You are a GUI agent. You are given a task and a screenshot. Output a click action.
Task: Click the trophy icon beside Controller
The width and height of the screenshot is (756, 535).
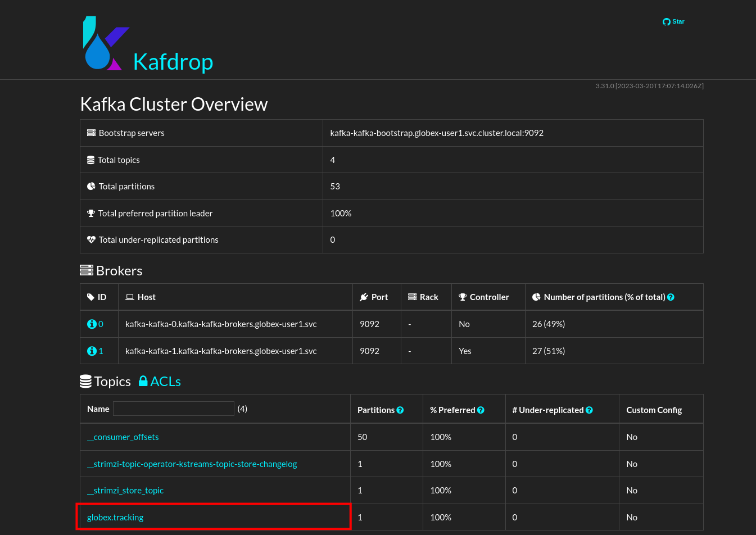(463, 297)
